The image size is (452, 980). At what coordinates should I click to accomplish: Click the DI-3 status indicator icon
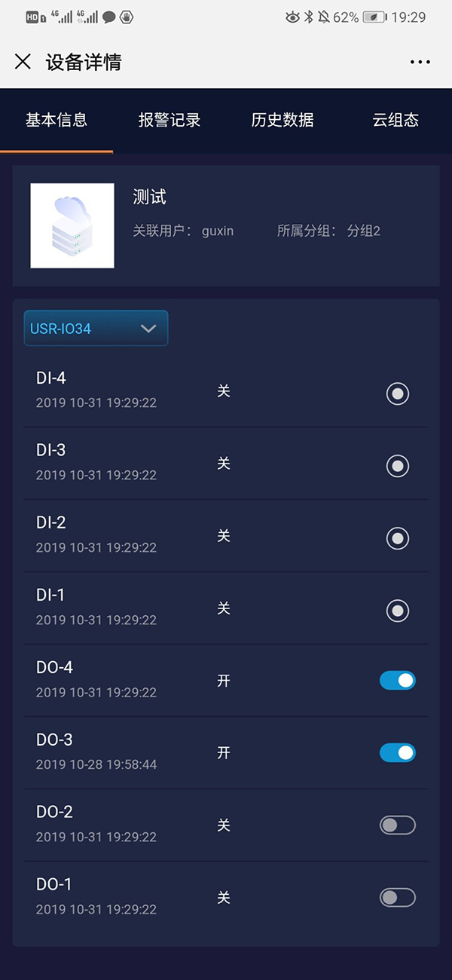click(x=398, y=466)
